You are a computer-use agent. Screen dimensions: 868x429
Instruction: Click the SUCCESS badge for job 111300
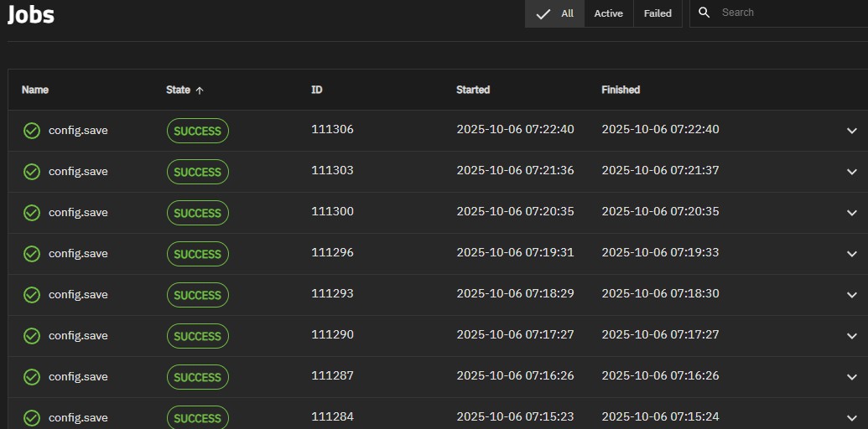(197, 213)
